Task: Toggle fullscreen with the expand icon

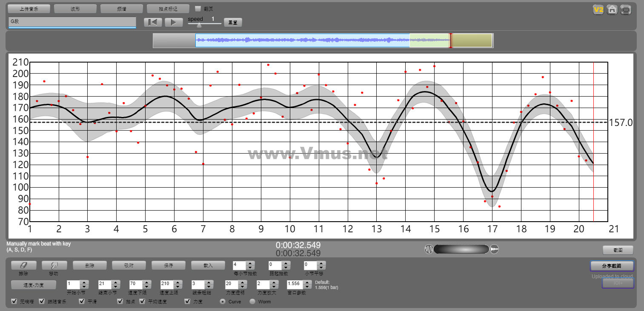Action: point(626,10)
